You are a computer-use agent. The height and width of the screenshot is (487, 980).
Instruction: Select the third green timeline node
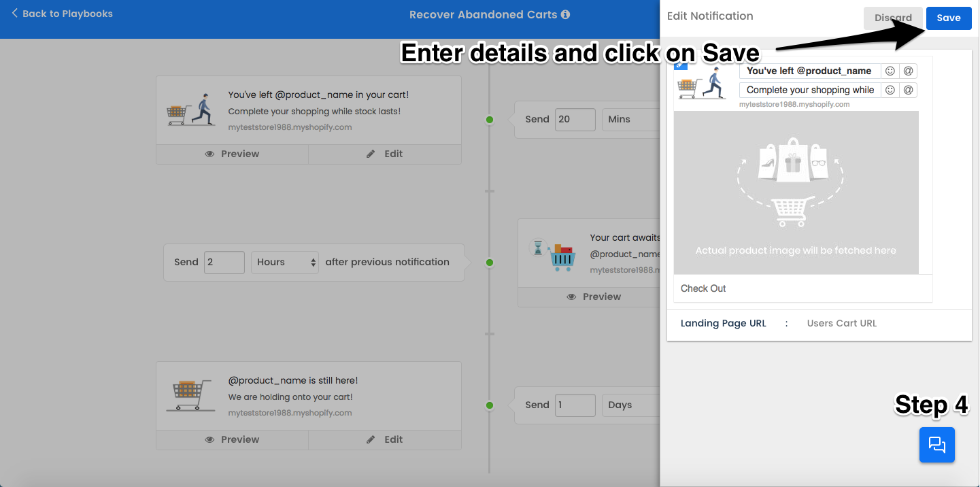(x=489, y=405)
